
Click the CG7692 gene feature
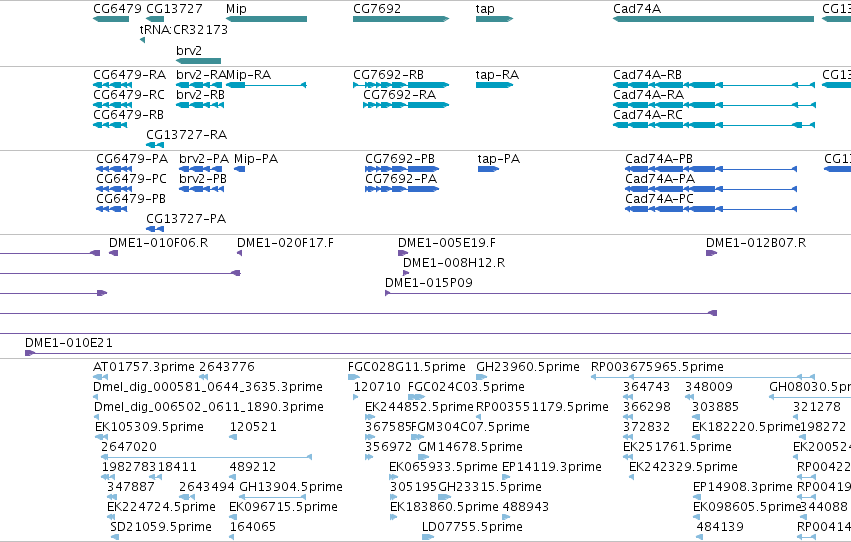(x=401, y=19)
